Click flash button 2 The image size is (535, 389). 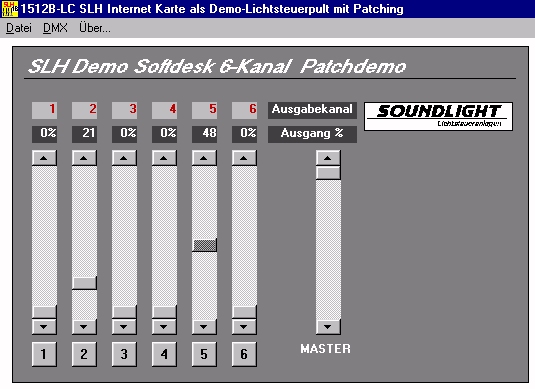click(x=84, y=354)
